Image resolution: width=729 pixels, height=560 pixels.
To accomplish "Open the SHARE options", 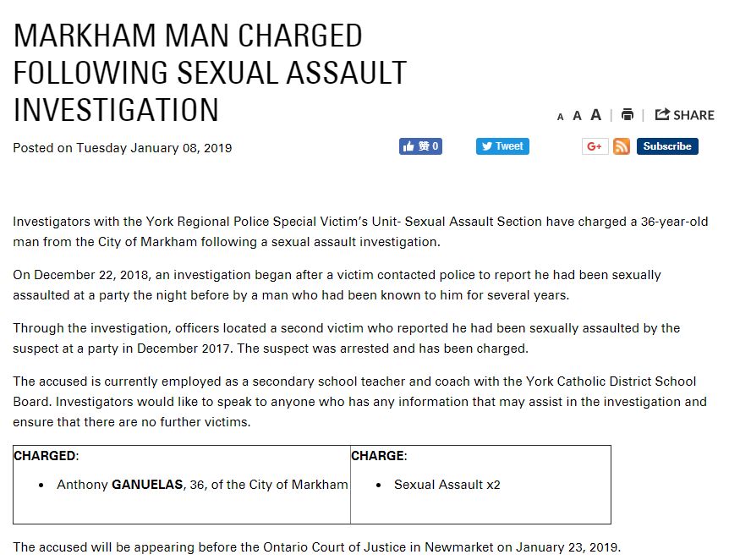I will (684, 114).
